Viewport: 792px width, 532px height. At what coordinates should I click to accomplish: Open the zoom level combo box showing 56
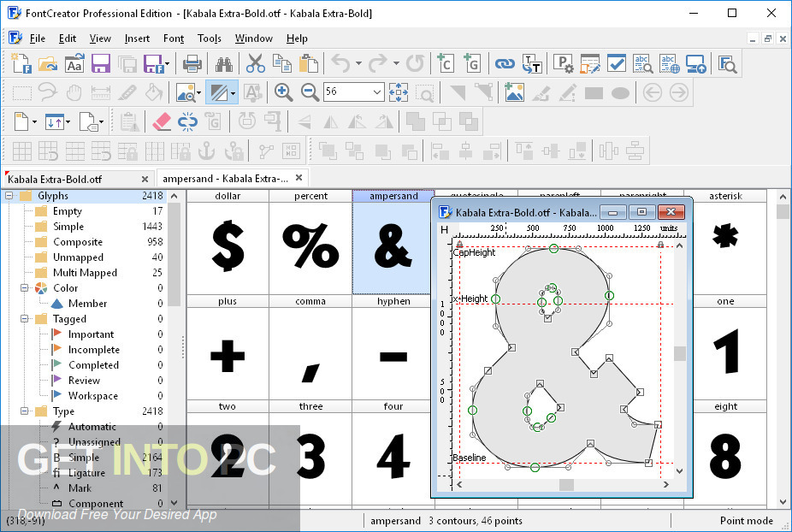(353, 92)
